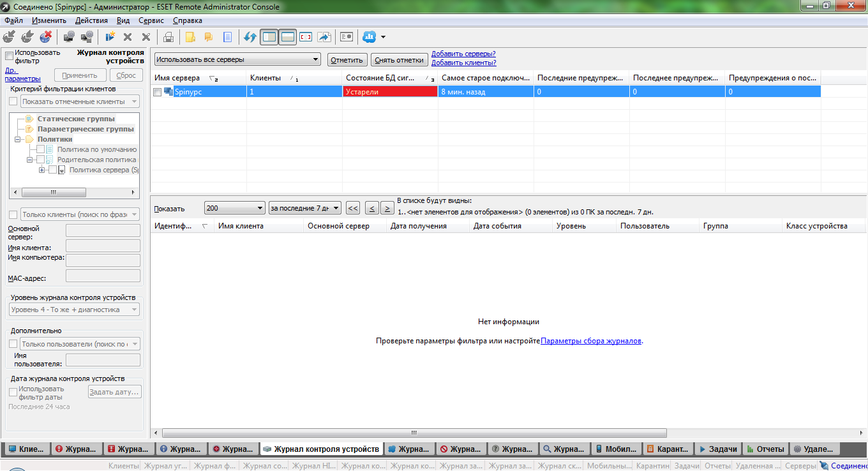Sort by the 'Дата события' column header

click(511, 226)
